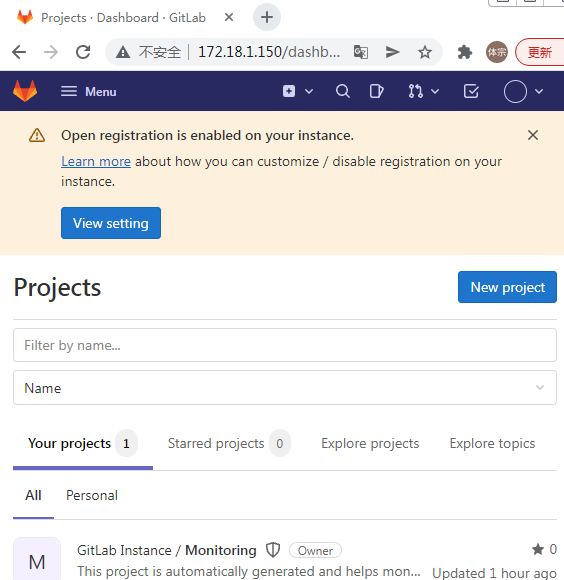The image size is (564, 580).
Task: Click the translate page icon
Action: coord(361,52)
